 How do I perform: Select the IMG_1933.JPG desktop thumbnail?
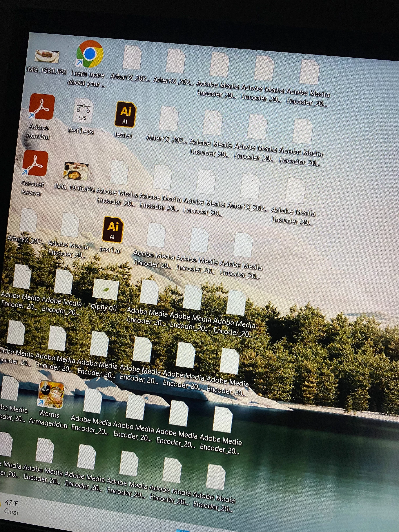pos(47,56)
